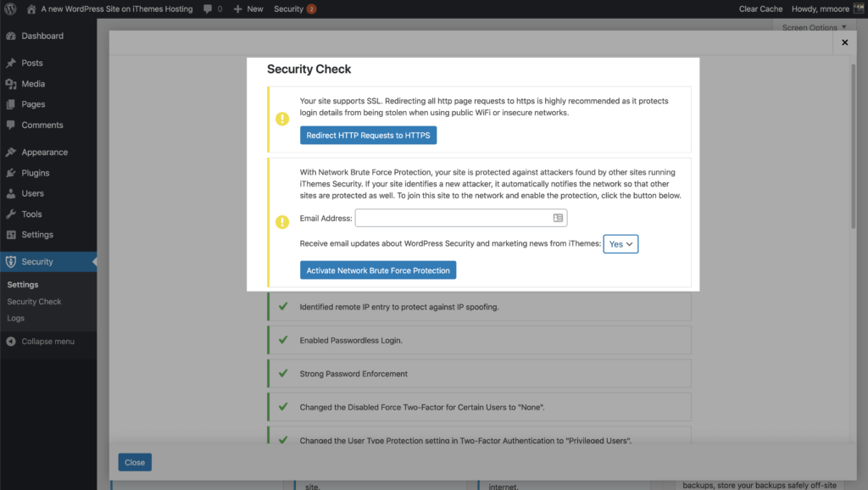Activate Network Brute Force Protection
868x490 pixels.
tap(378, 270)
